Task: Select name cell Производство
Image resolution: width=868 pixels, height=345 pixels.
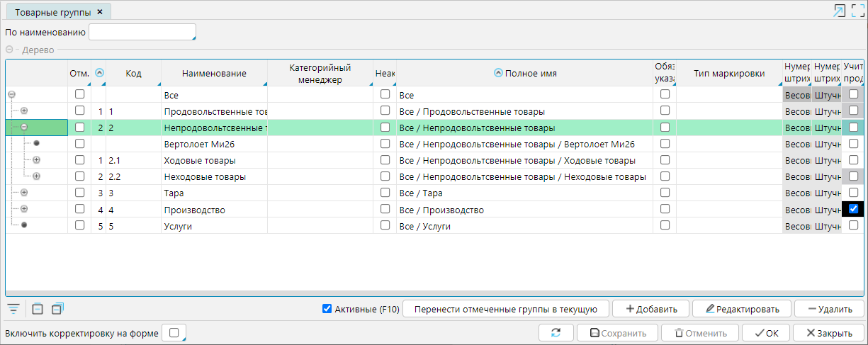Action: [x=214, y=209]
